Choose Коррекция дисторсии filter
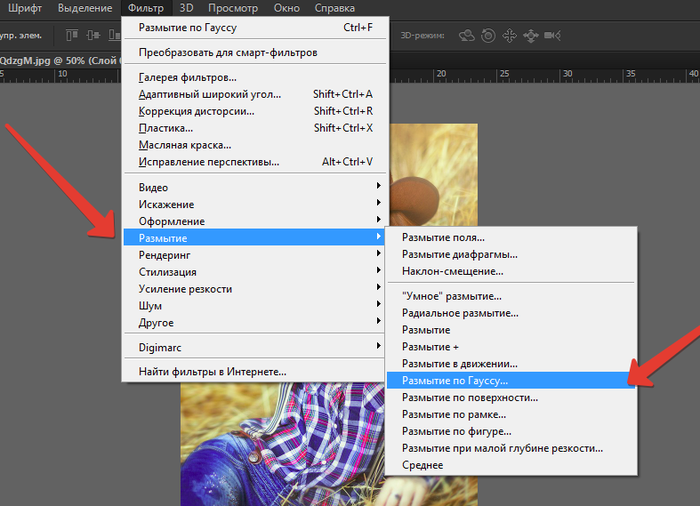Screen dimensions: 700x506 (x=255, y=111)
